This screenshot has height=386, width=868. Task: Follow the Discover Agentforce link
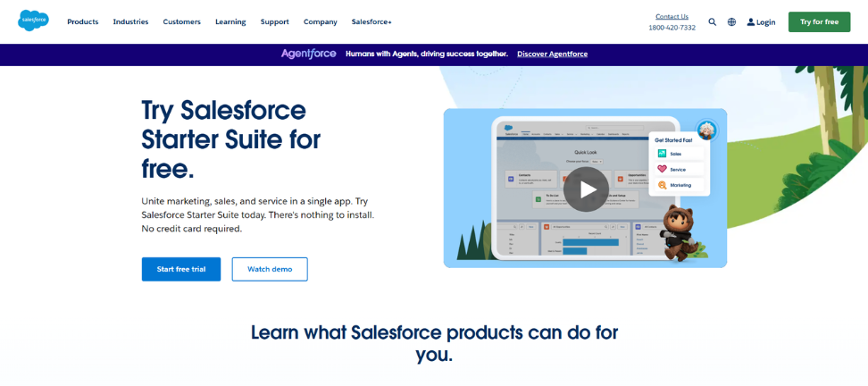pos(552,54)
